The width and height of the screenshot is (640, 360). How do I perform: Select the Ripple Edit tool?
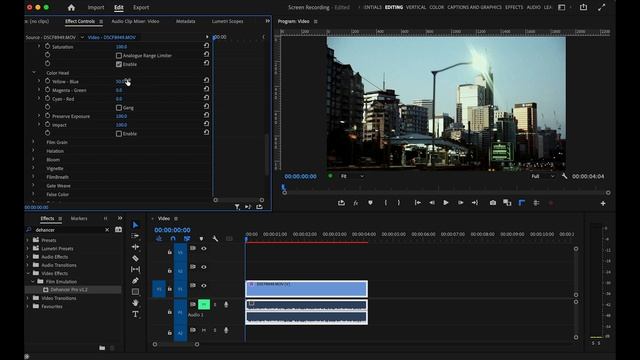pyautogui.click(x=136, y=247)
